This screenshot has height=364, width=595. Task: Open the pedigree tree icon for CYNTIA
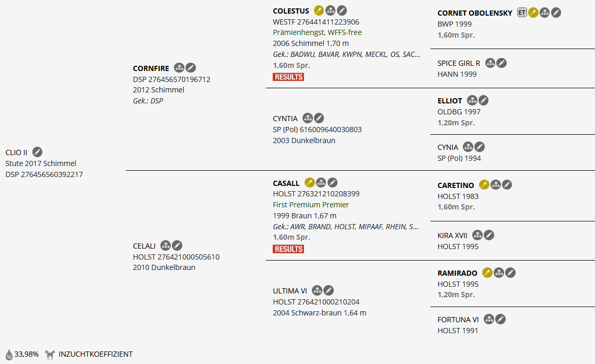click(308, 118)
